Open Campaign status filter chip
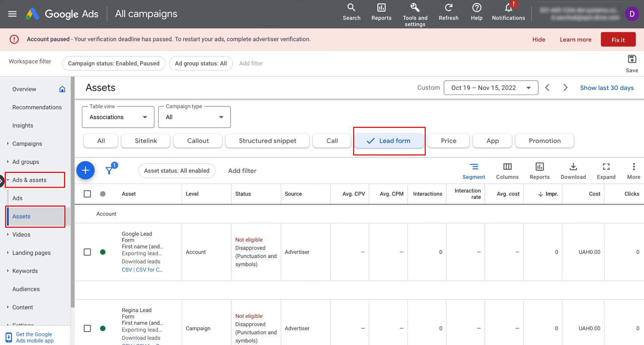 pyautogui.click(x=114, y=63)
